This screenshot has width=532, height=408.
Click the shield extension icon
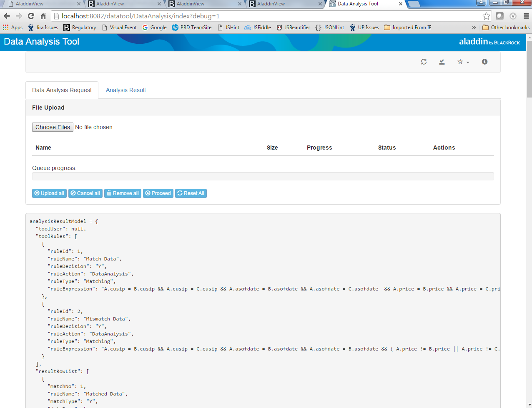499,16
